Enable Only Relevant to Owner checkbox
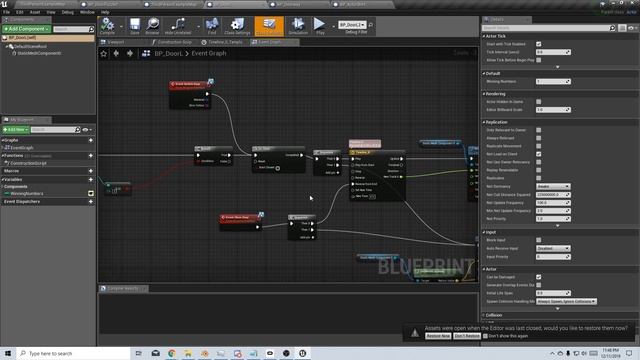The width and height of the screenshot is (640, 360). pyautogui.click(x=539, y=130)
